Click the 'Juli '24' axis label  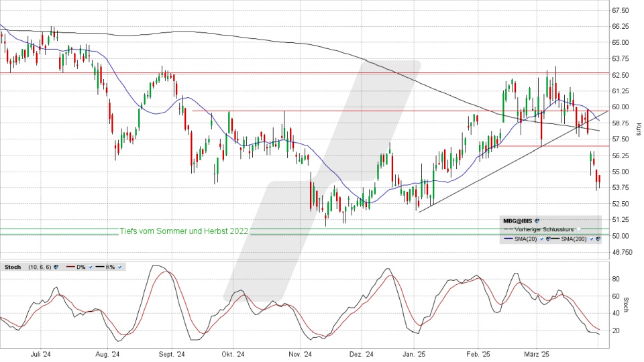[x=40, y=354]
